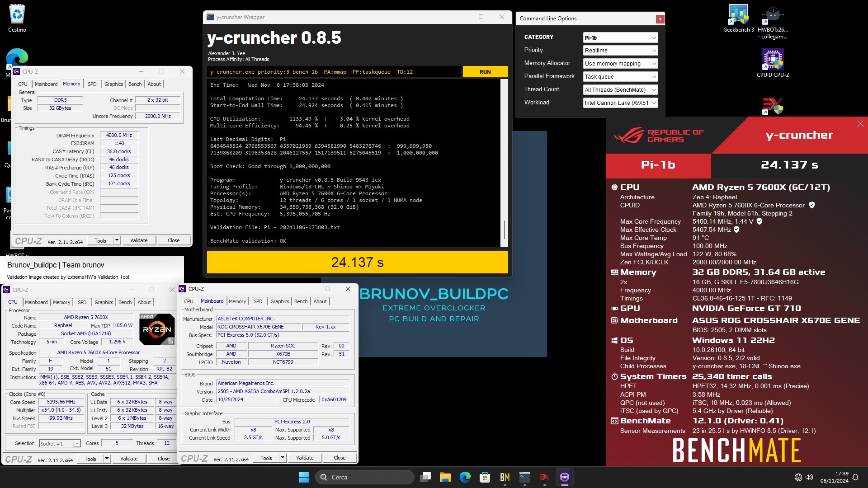Click the Core Speed 5395.56 MHz value

pyautogui.click(x=61, y=402)
